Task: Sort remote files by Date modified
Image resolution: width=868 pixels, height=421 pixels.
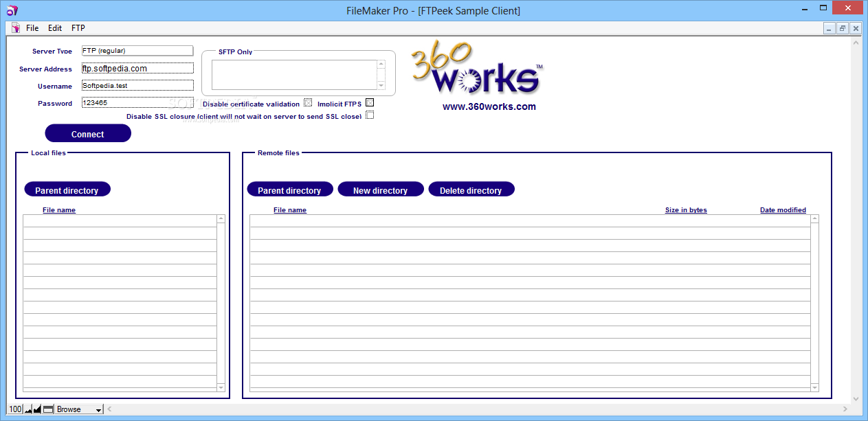Action: tap(783, 210)
